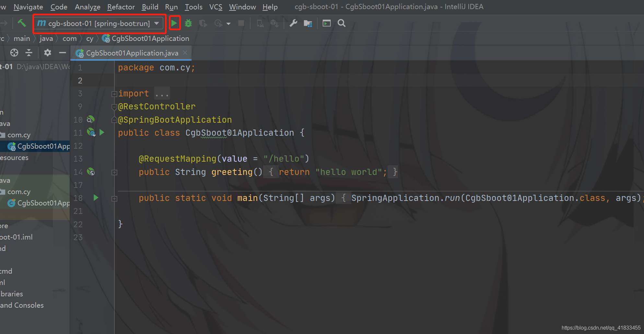Screen dimensions: 644x334
Task: Click the package com.cy statement
Action: click(x=157, y=68)
